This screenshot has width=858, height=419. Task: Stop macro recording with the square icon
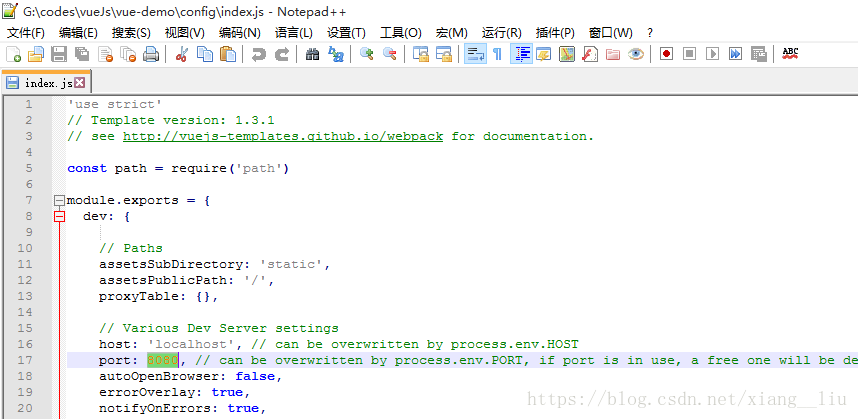[689, 54]
